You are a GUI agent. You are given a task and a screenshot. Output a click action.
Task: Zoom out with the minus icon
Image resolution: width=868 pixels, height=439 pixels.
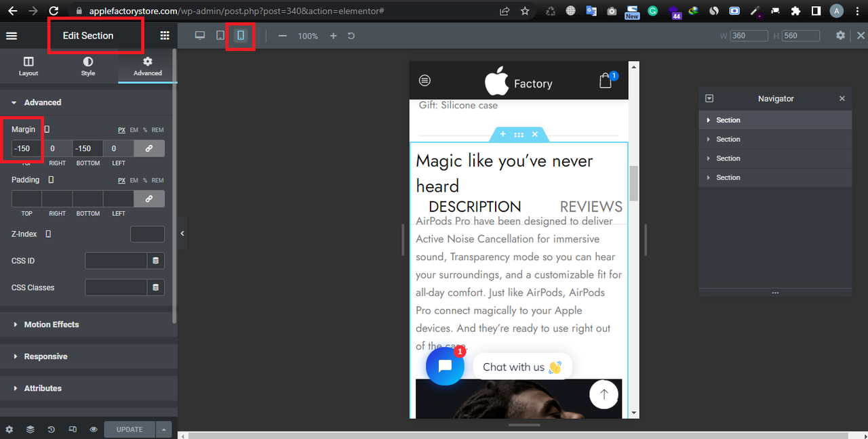(283, 36)
